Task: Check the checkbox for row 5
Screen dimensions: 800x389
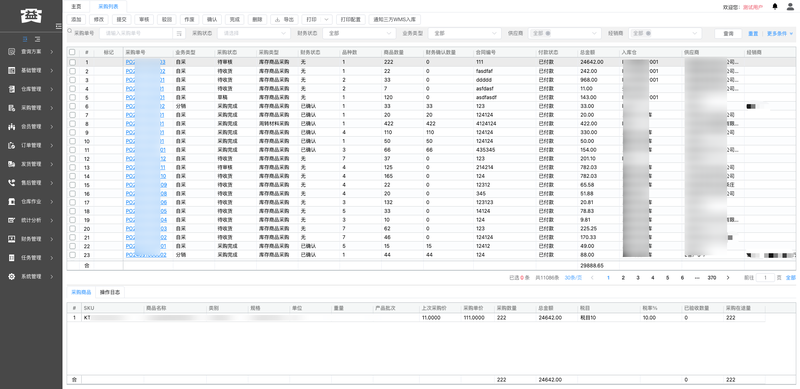Action: pyautogui.click(x=72, y=98)
